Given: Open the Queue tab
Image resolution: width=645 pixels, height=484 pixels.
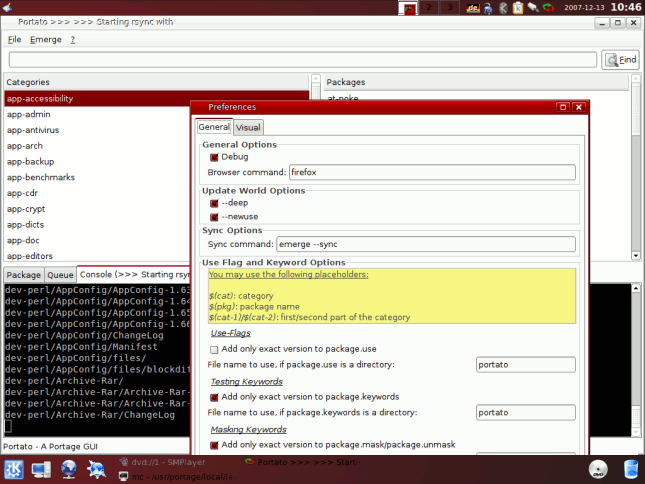Looking at the screenshot, I should pyautogui.click(x=60, y=275).
